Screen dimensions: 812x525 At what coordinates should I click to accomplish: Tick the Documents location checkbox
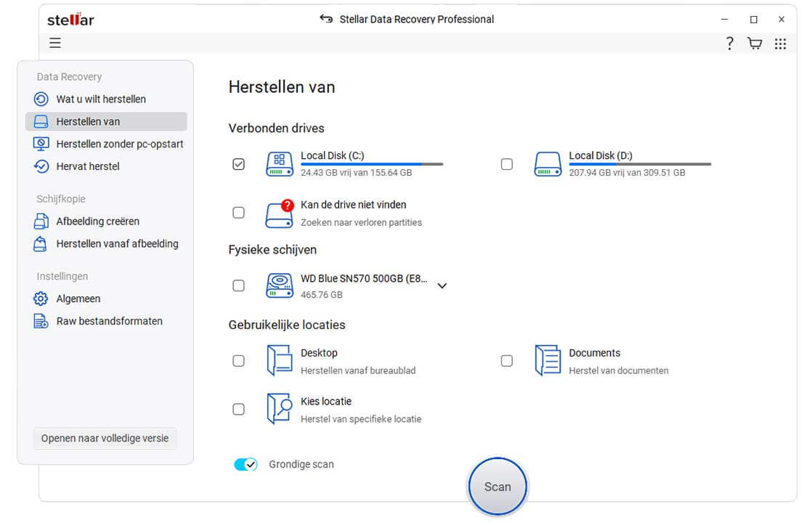(x=506, y=361)
